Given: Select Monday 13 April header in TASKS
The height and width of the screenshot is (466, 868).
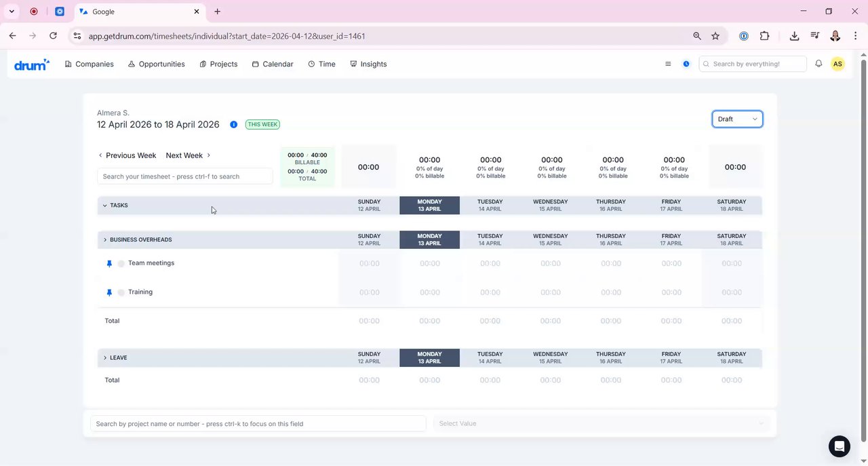Looking at the screenshot, I should point(429,206).
